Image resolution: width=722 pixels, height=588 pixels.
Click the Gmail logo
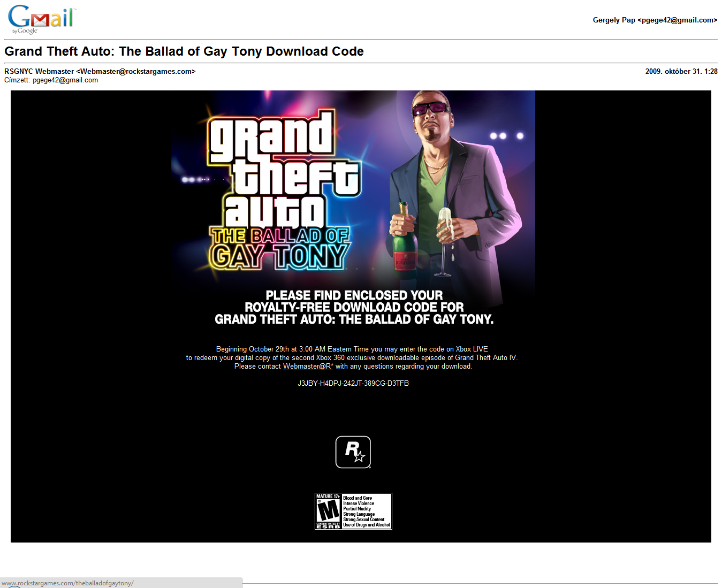(x=42, y=20)
